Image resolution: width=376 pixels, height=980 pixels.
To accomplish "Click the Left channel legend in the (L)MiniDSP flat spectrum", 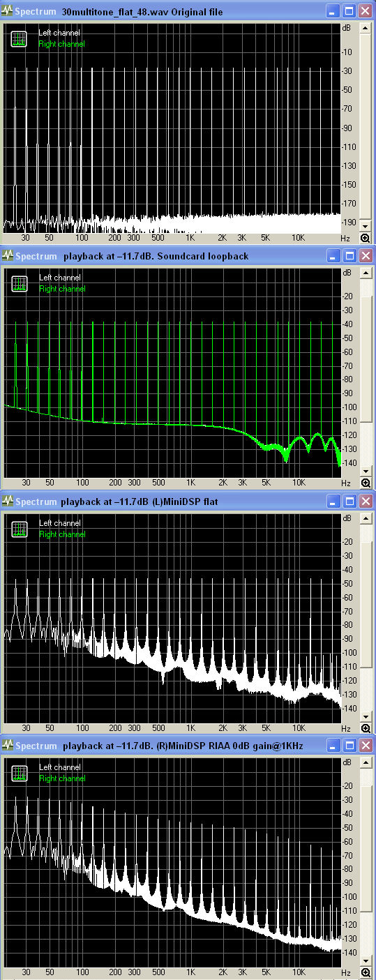I will (x=59, y=522).
